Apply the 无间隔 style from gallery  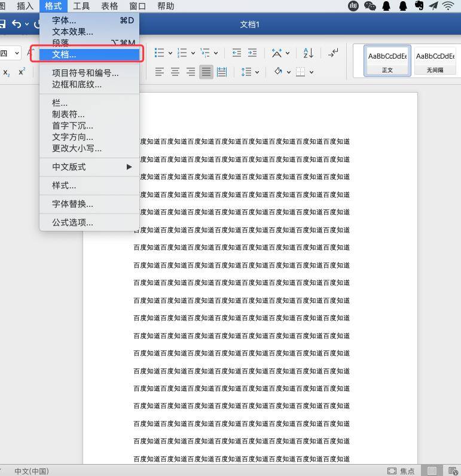(435, 61)
